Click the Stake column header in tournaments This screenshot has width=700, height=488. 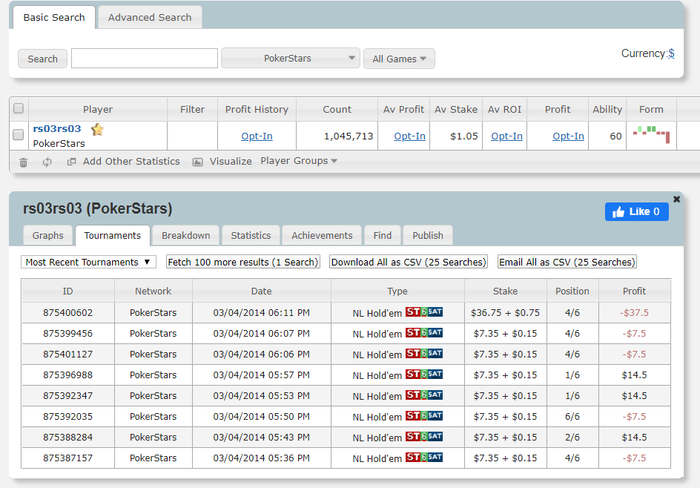tap(505, 291)
